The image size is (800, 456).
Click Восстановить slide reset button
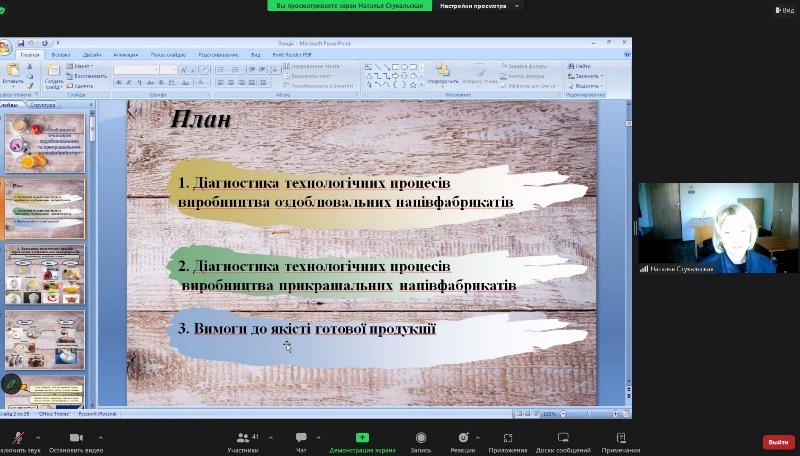click(87, 76)
